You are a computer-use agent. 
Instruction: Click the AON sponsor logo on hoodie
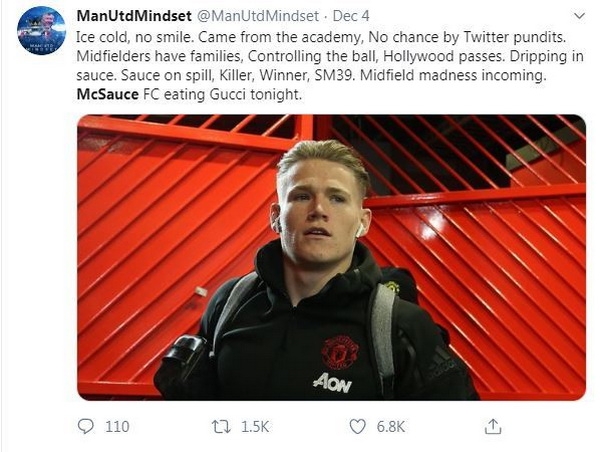(332, 382)
